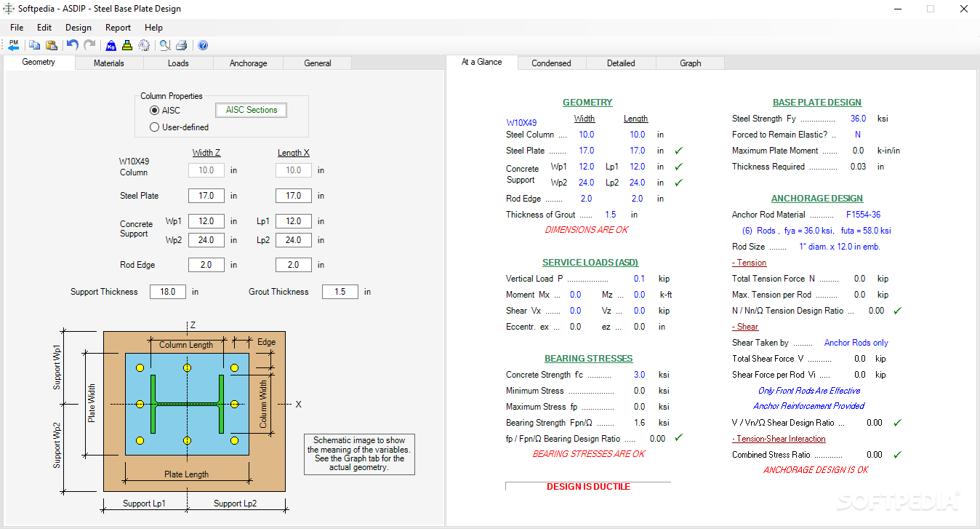Viewport: 980px width, 529px height.
Task: Click the DESIGN IS DUCTILE message
Action: pos(588,487)
